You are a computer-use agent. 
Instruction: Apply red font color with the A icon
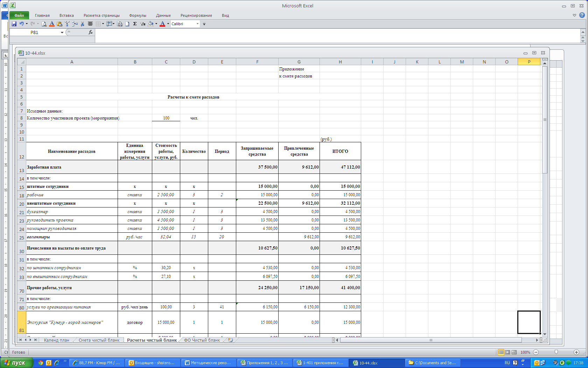point(162,24)
